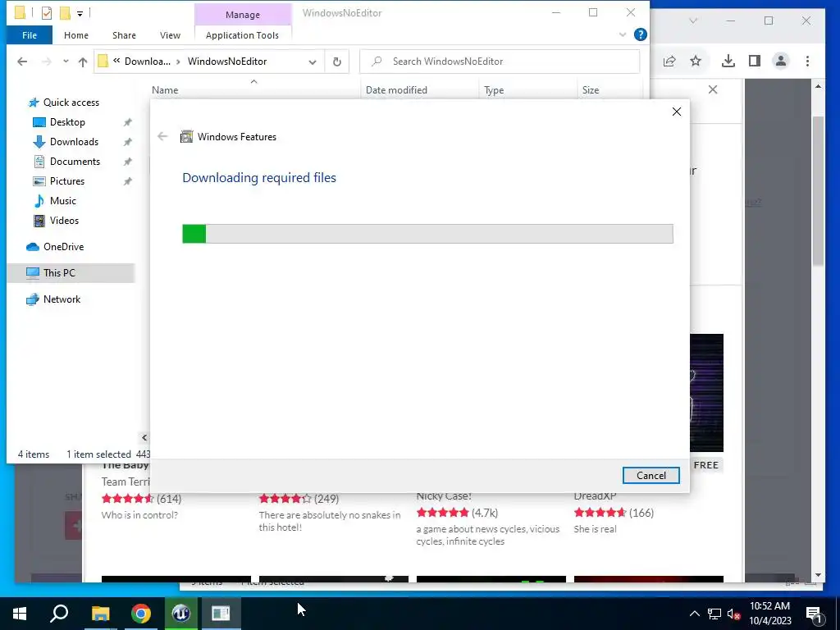Image resolution: width=840 pixels, height=630 pixels.
Task: Click the Chrome share page icon
Action: [669, 61]
